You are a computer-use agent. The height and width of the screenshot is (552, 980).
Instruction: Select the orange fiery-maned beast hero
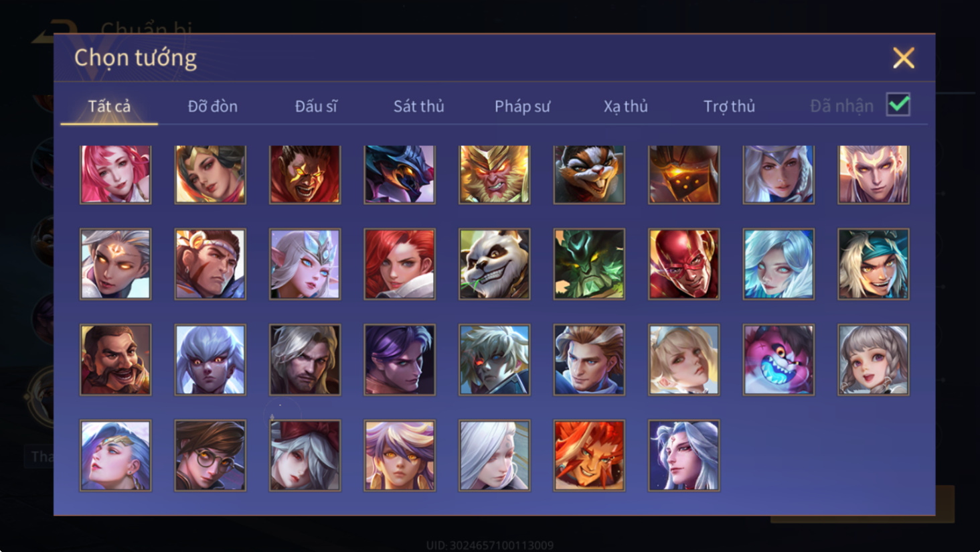click(x=589, y=456)
